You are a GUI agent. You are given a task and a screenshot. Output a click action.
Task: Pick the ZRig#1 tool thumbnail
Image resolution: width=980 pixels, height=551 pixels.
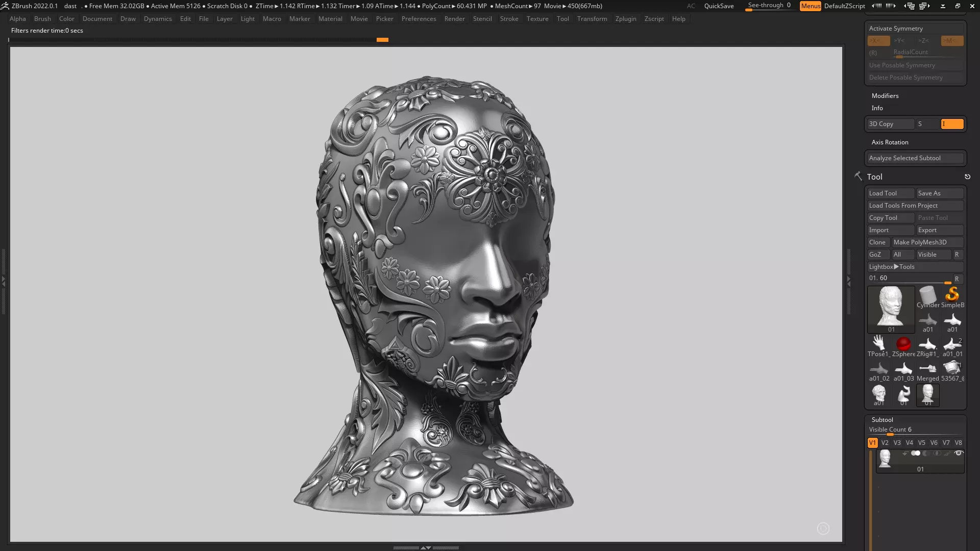click(927, 346)
